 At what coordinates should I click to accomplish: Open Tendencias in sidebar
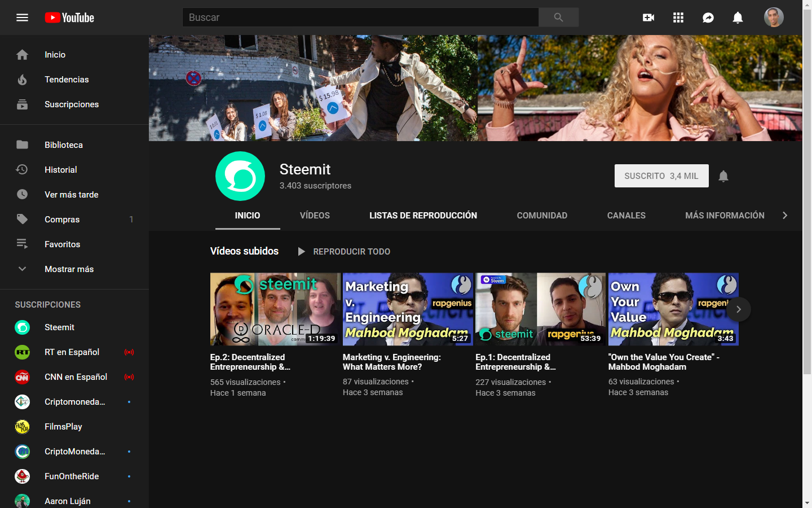point(74,80)
